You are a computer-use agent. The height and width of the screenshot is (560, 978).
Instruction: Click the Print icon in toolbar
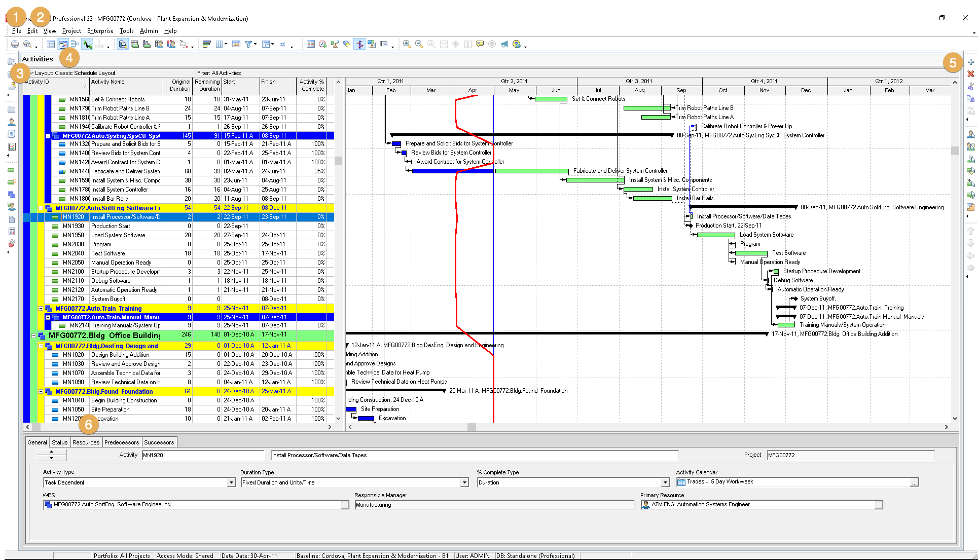[15, 45]
